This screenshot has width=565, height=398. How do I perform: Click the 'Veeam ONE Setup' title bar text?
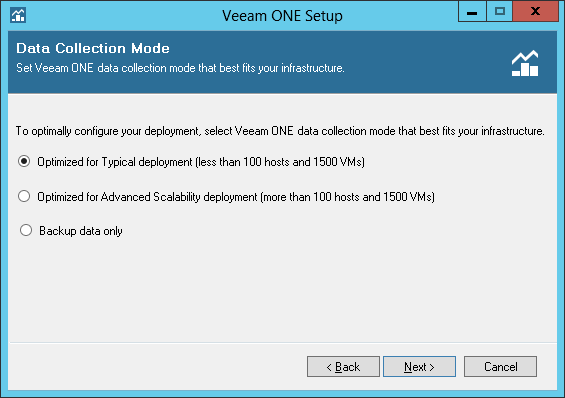click(282, 16)
